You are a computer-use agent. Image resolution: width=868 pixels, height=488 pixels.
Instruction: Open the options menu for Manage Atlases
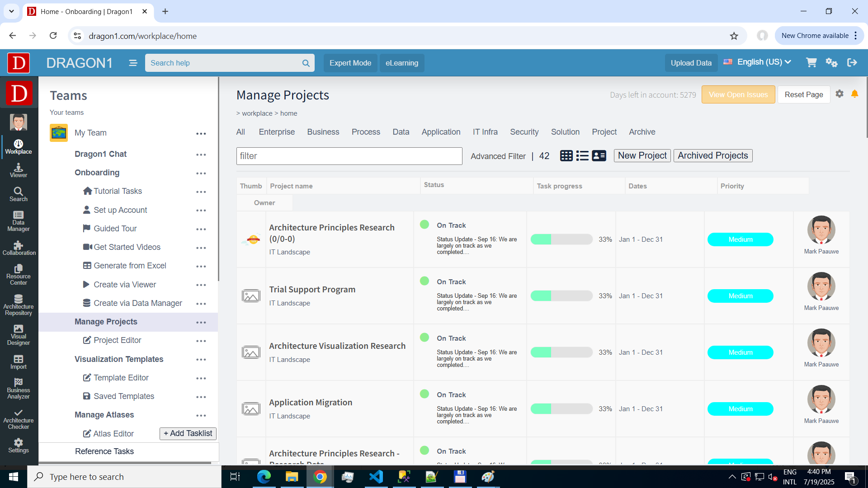pos(201,416)
